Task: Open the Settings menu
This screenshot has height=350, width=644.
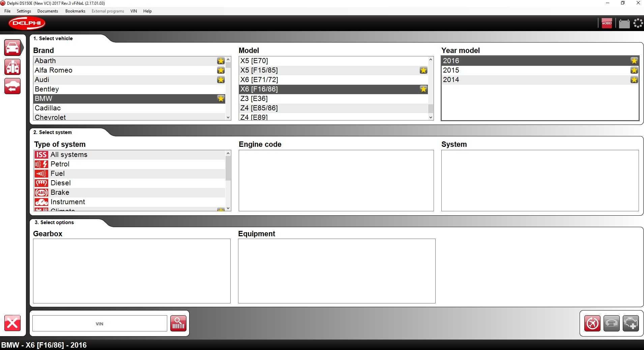Action: [24, 11]
